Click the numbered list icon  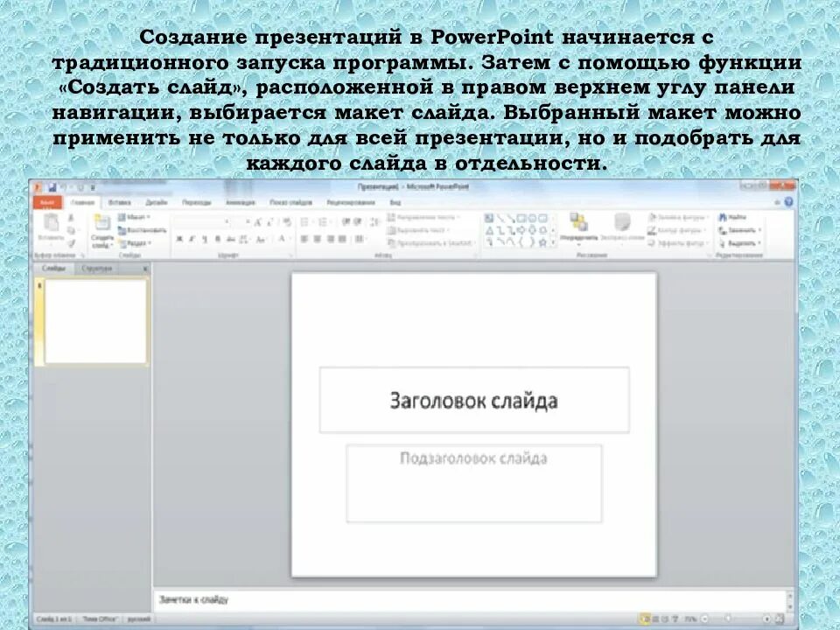tap(323, 221)
